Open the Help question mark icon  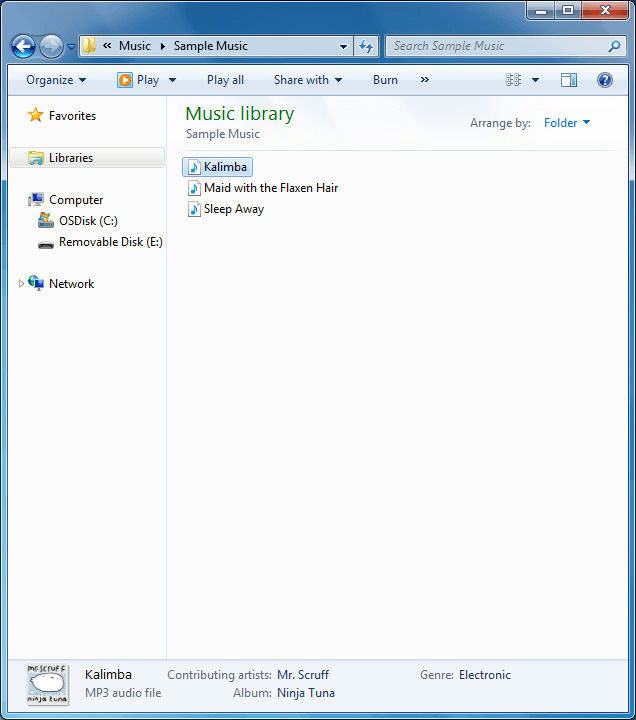(604, 80)
